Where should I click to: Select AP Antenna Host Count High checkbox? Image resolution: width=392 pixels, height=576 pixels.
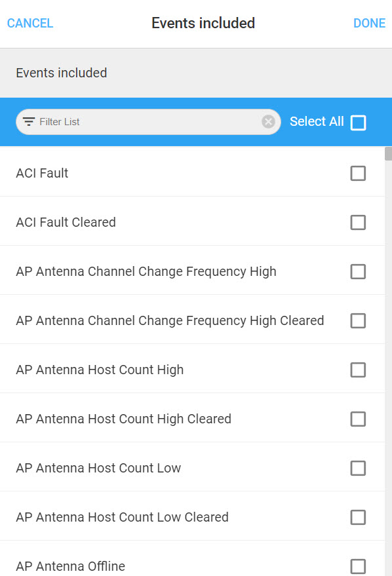point(358,370)
